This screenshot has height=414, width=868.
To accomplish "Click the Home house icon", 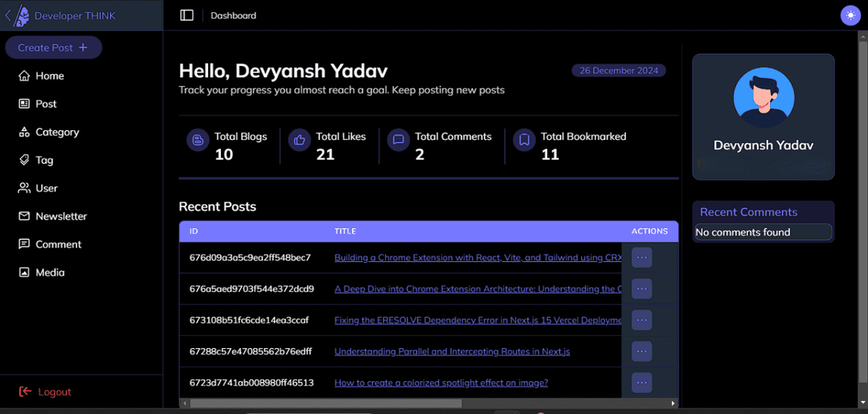I will coord(24,76).
